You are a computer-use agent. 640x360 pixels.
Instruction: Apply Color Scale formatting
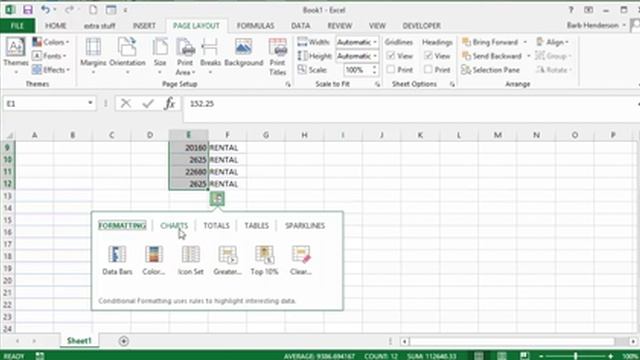(x=154, y=260)
